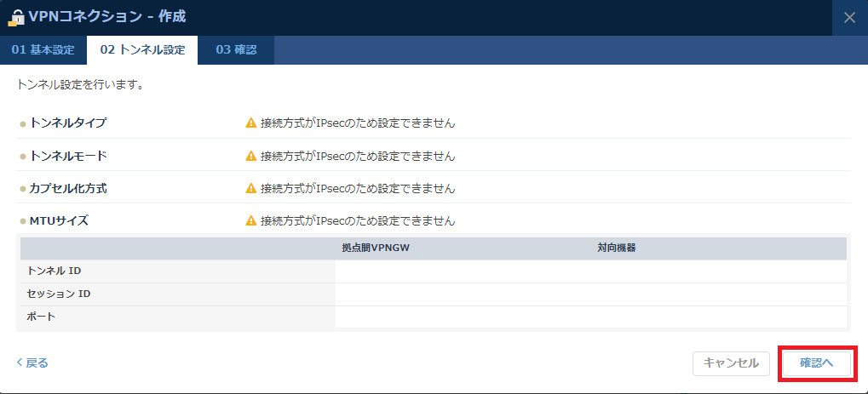Proceed by clicking the 確認へ button
This screenshot has height=394, width=868.
click(x=816, y=363)
